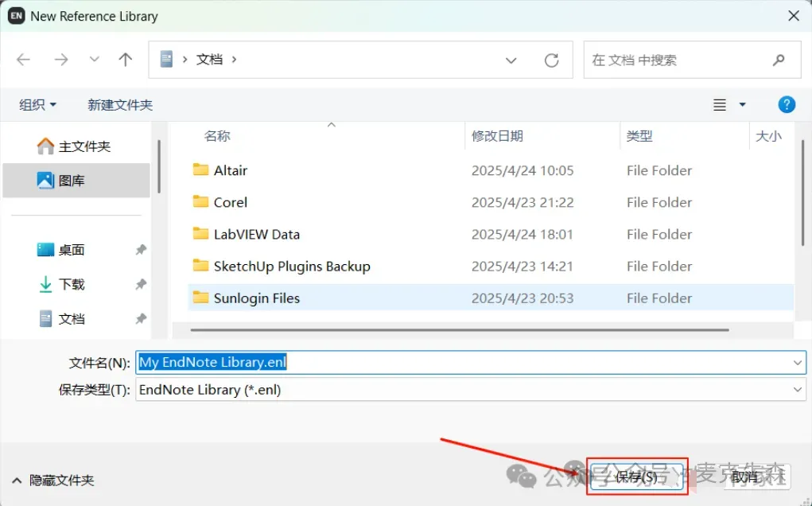812x506 pixels.
Task: Open help with the question mark icon
Action: (x=787, y=104)
